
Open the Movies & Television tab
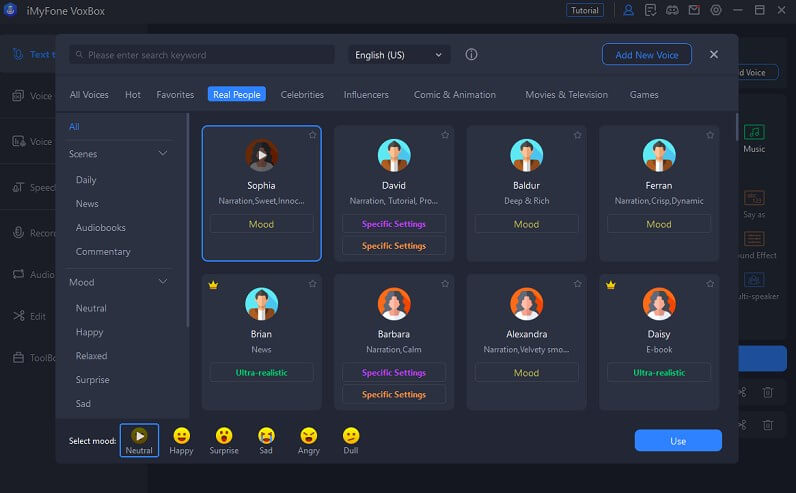567,94
